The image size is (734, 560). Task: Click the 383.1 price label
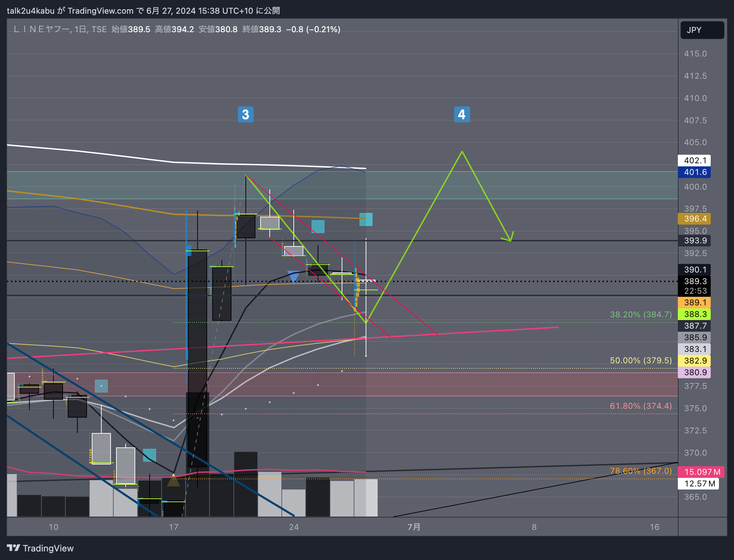click(x=694, y=349)
